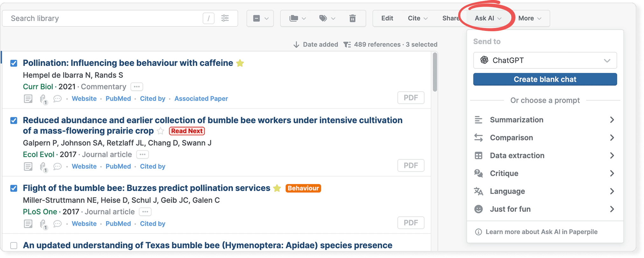Click the trash delete icon in toolbar
The image size is (644, 258).
(352, 18)
